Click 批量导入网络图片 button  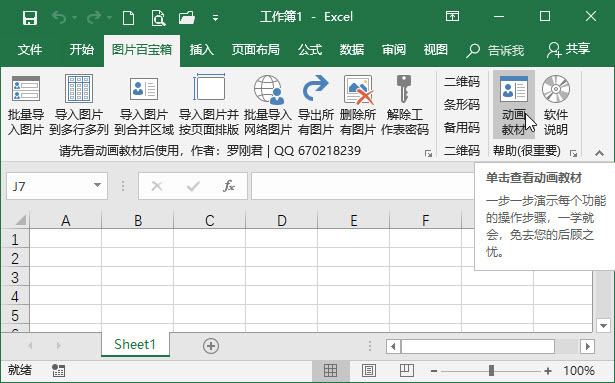pos(268,105)
